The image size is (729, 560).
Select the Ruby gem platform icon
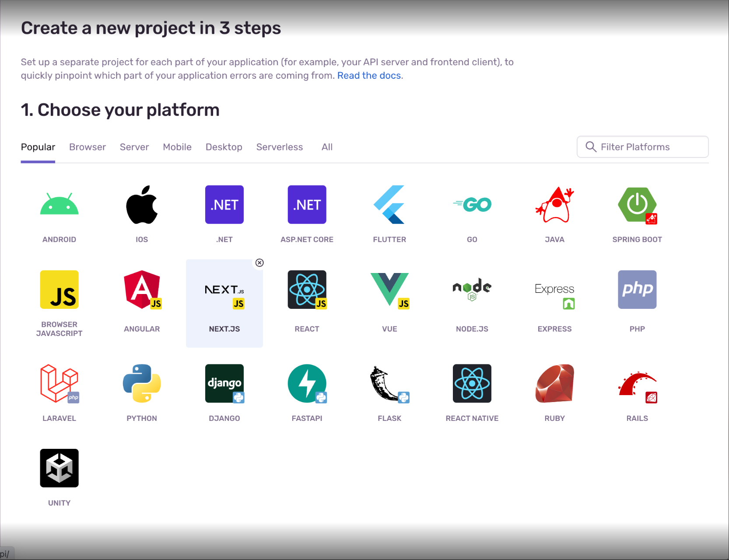pos(554,383)
